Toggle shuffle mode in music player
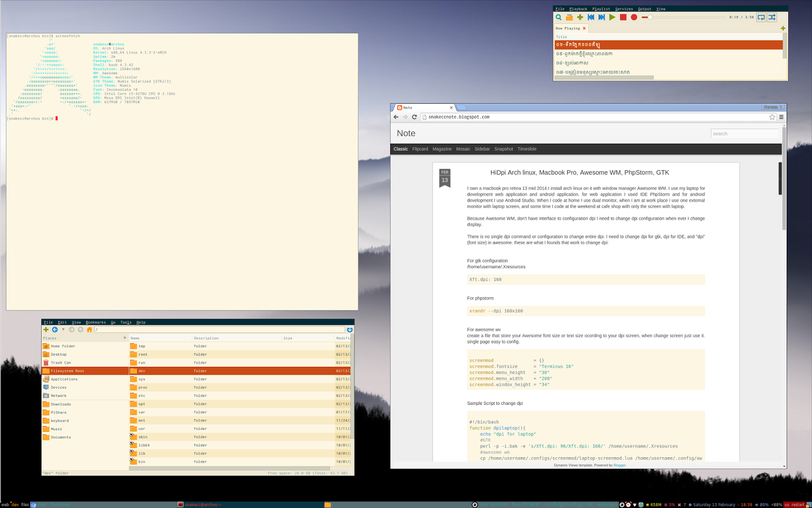Viewport: 812px width, 508px height. tap(772, 17)
